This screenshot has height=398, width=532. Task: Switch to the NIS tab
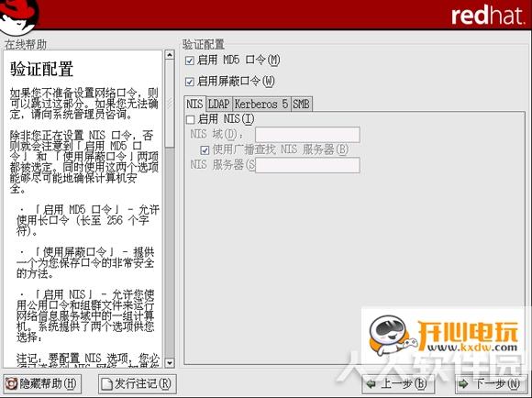click(194, 104)
